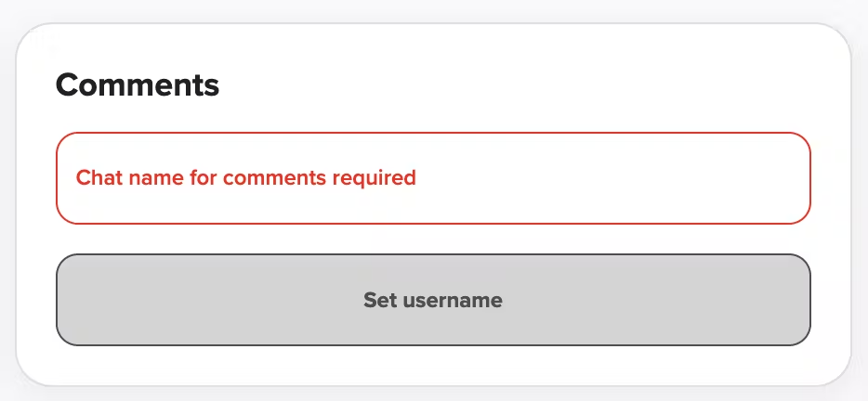The image size is (868, 401).
Task: Click the Set username button
Action: coord(433,300)
